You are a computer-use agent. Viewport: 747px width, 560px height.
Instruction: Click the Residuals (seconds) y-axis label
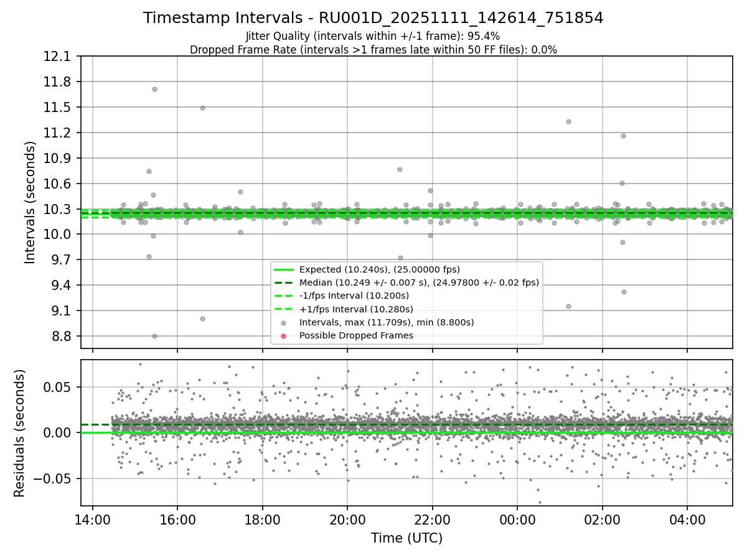(19, 433)
